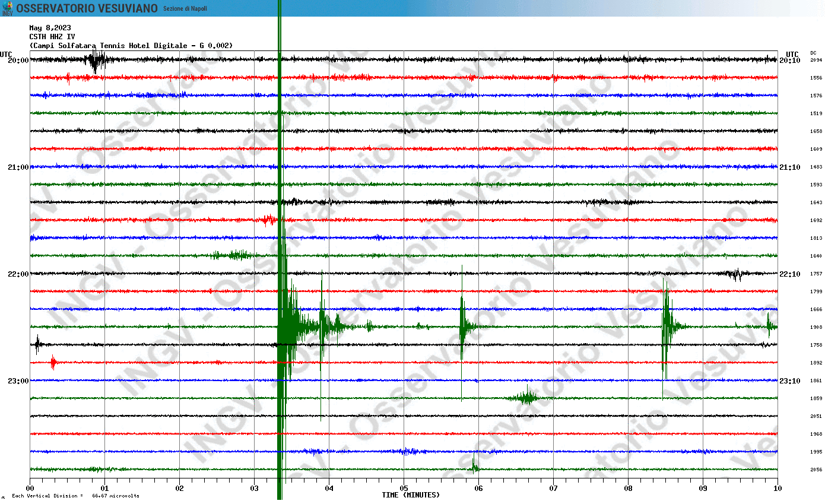This screenshot has width=825, height=504.
Task: Click the DC value 2094
Action: pos(816,60)
